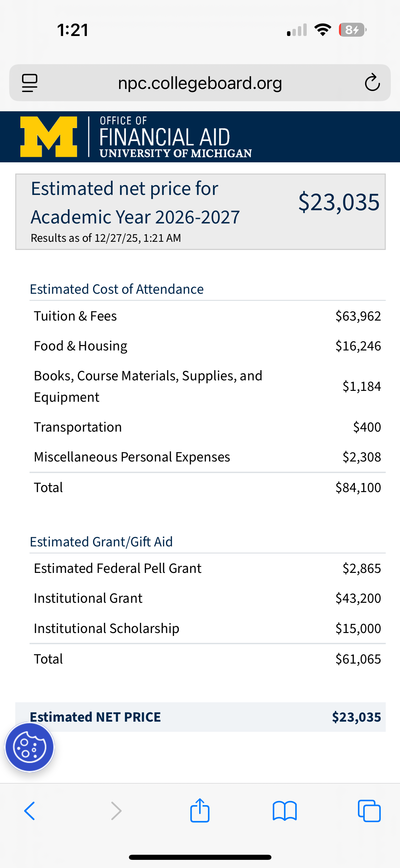Tap the Estimated Cost of Attendance heading
The width and height of the screenshot is (400, 868).
(117, 289)
